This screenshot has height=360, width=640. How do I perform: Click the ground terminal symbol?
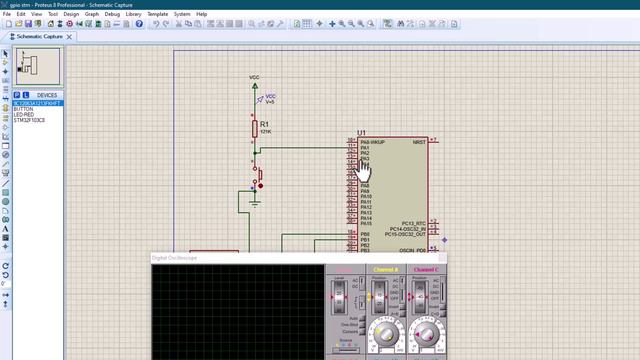[255, 204]
